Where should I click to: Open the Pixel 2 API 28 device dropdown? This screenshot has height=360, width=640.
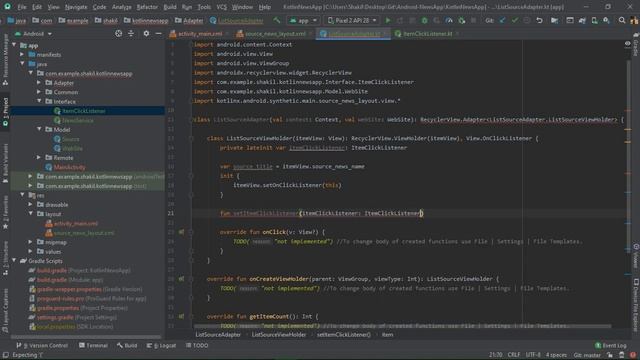coord(352,20)
